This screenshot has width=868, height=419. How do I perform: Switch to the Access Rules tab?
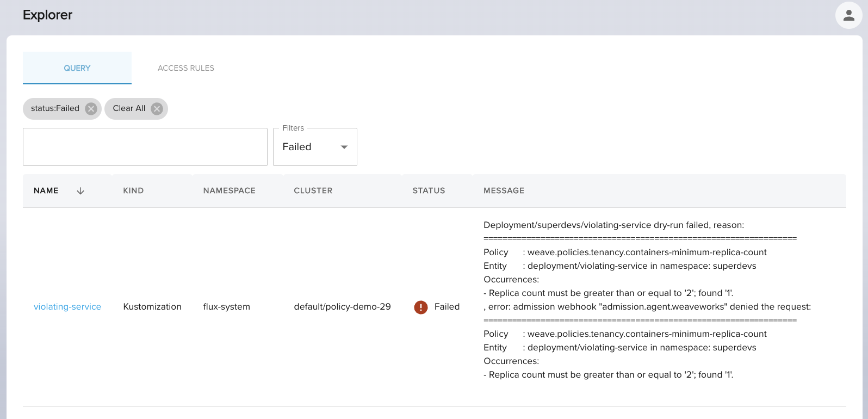click(x=186, y=68)
